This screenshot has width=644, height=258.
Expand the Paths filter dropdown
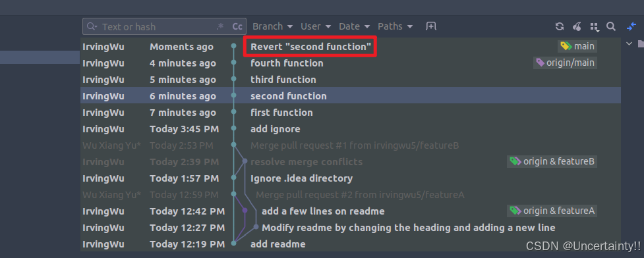(x=395, y=27)
